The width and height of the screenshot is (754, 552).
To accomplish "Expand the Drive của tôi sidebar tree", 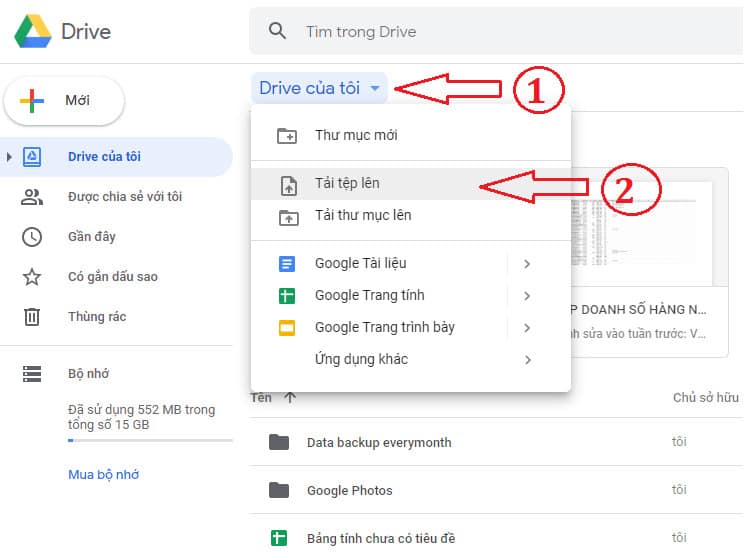I will 9,157.
